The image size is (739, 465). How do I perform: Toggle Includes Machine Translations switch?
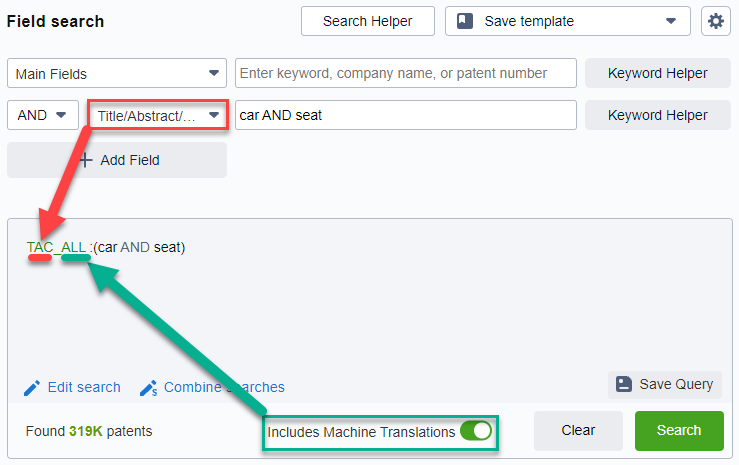click(x=476, y=431)
